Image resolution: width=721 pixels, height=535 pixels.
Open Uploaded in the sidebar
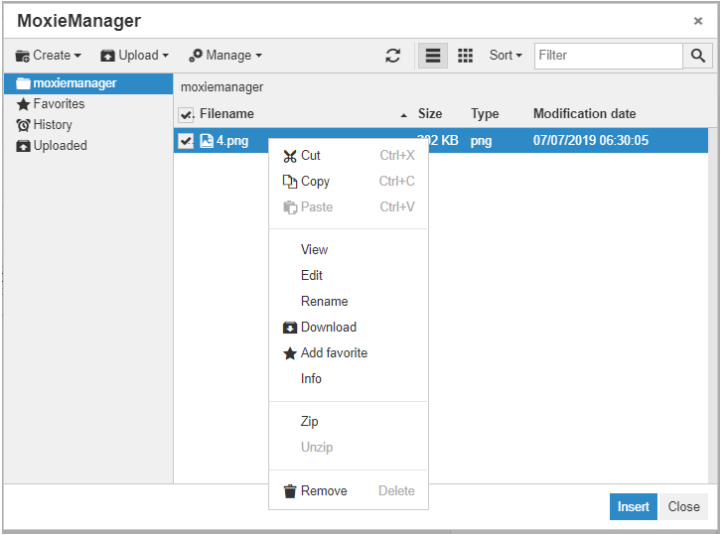point(60,146)
